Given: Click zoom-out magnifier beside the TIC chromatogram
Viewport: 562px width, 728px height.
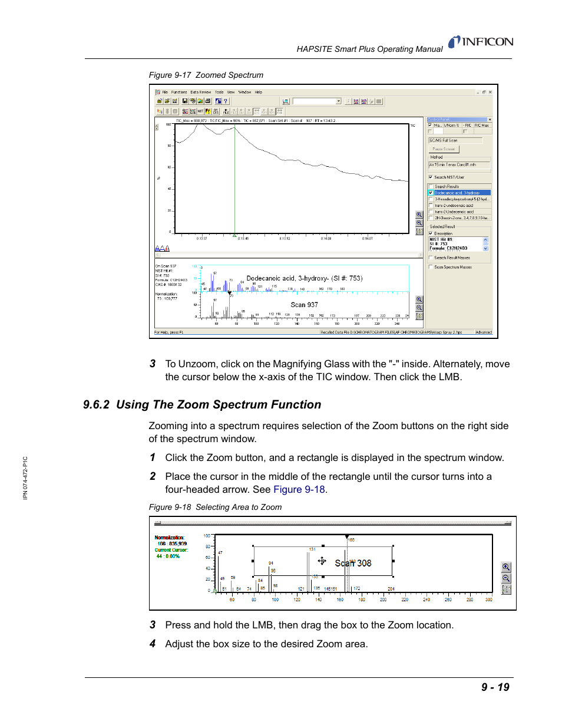Looking at the screenshot, I should tap(419, 223).
